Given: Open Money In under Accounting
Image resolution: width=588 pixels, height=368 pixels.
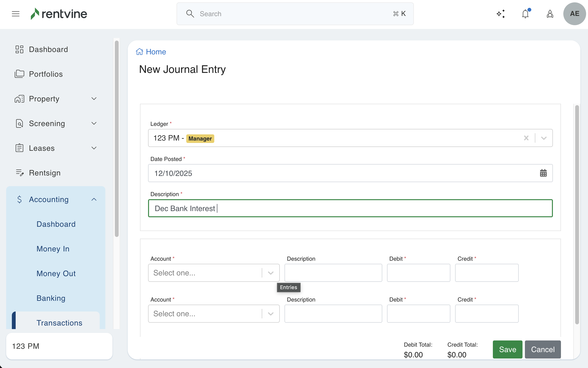Looking at the screenshot, I should 53,249.
